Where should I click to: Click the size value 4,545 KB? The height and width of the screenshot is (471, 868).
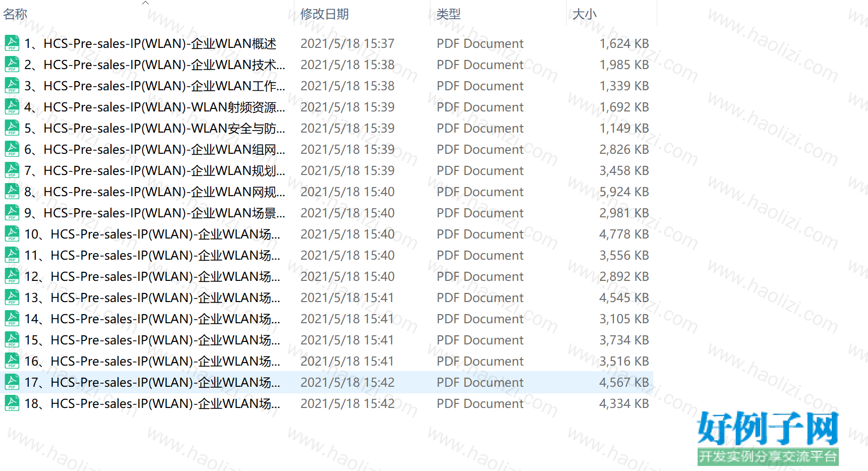point(624,298)
